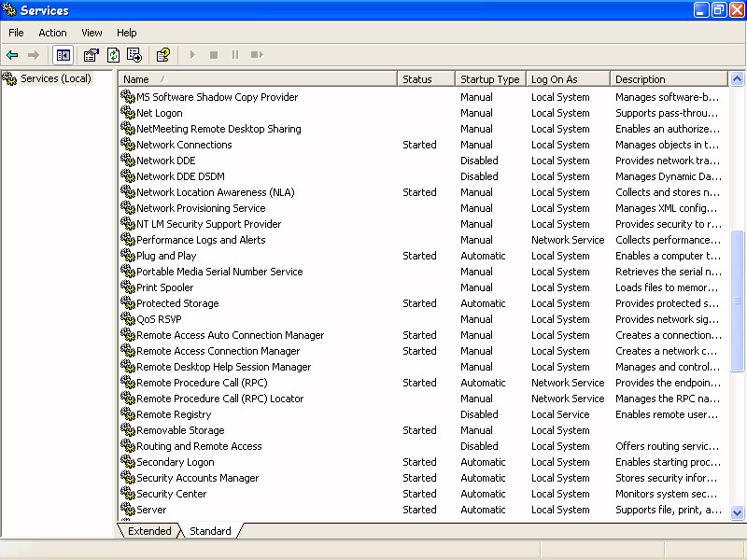Image resolution: width=747 pixels, height=560 pixels.
Task: Select NT LM Security Support Provider name
Action: (x=208, y=224)
